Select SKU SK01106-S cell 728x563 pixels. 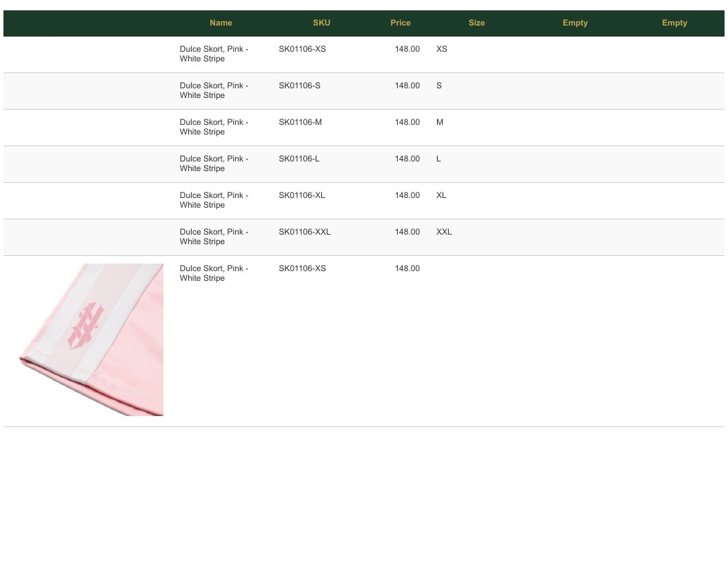pyautogui.click(x=299, y=86)
